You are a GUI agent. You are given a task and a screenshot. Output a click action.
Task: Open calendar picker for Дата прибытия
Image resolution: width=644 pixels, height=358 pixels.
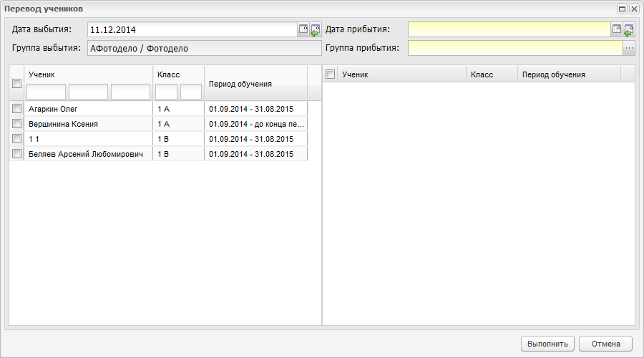(x=617, y=29)
